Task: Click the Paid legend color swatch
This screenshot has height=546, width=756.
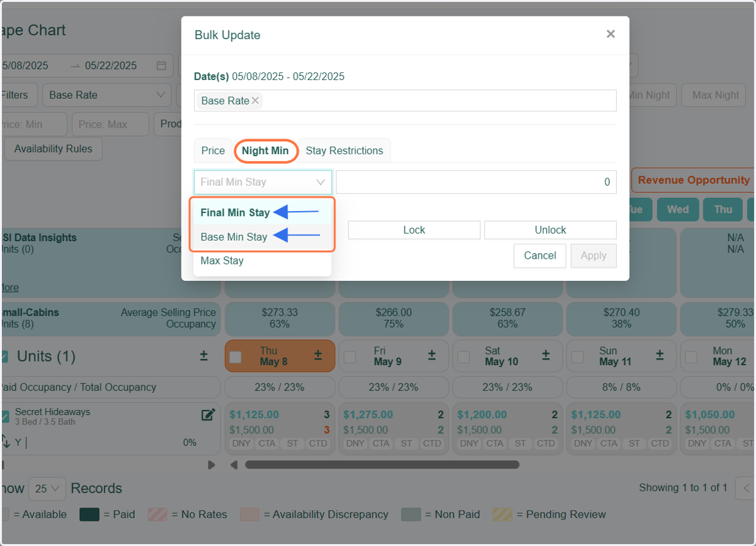Action: pos(89,515)
